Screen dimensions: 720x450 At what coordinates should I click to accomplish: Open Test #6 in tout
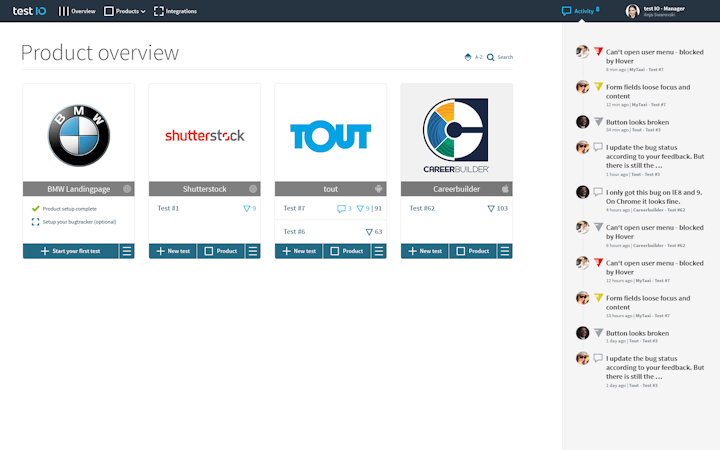coord(294,231)
